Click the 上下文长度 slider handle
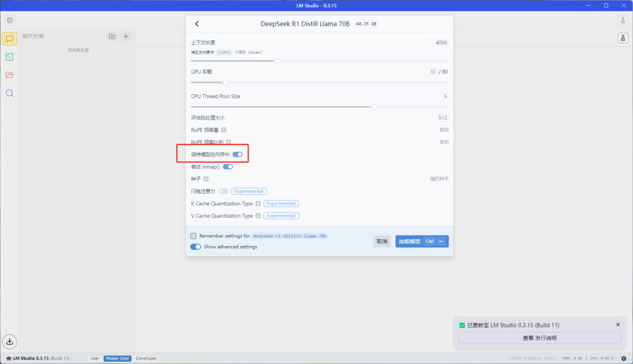The width and height of the screenshot is (633, 364). [277, 61]
